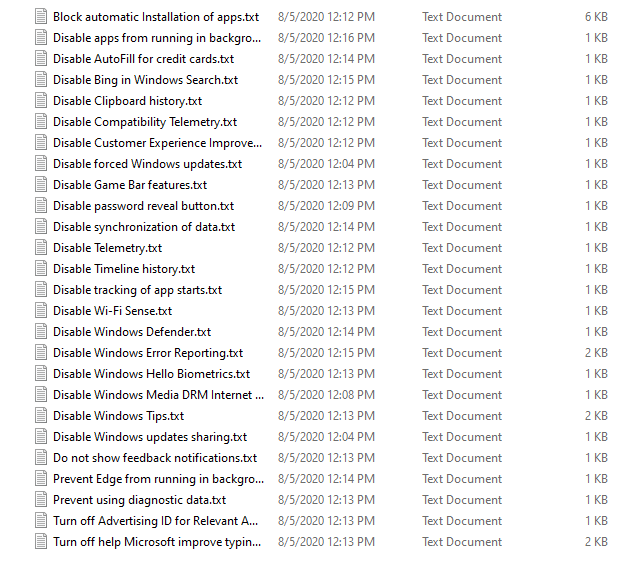Click the file icon for Disable Windows updates sharing.txt
The height and width of the screenshot is (573, 634).
[41, 438]
